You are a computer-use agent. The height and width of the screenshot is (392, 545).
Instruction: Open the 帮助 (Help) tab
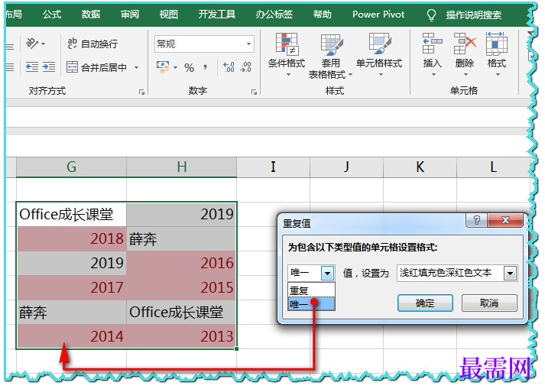tap(323, 15)
